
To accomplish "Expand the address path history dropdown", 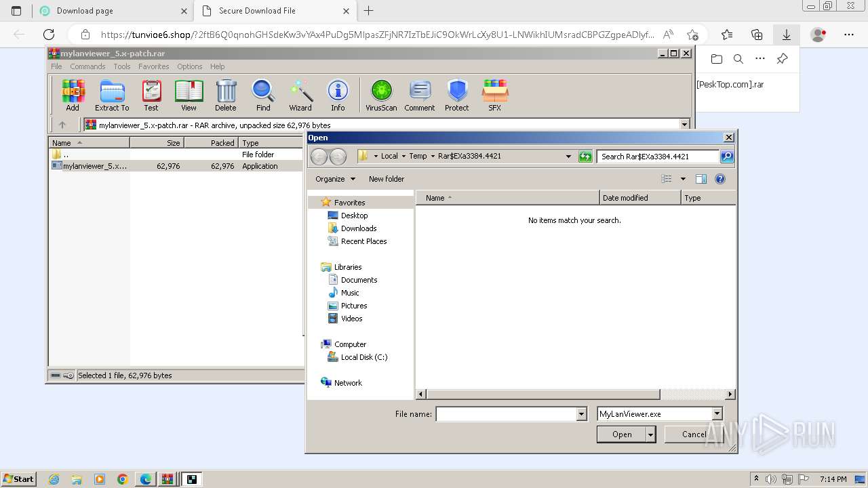I will pyautogui.click(x=568, y=157).
